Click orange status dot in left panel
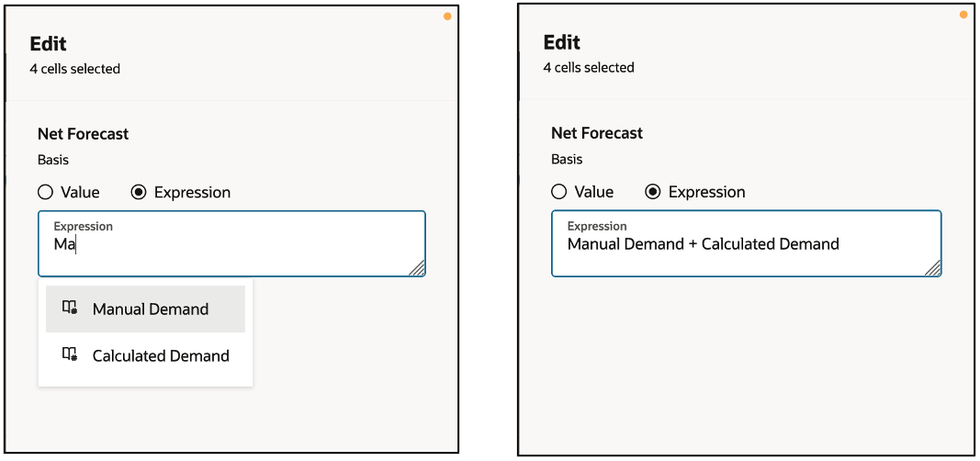This screenshot has height=461, width=980. coord(447,17)
